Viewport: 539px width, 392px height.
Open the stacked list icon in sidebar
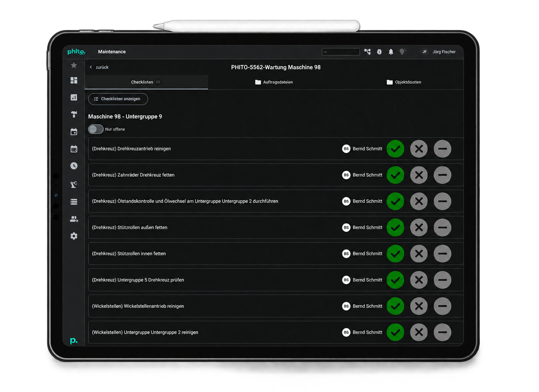tap(74, 202)
